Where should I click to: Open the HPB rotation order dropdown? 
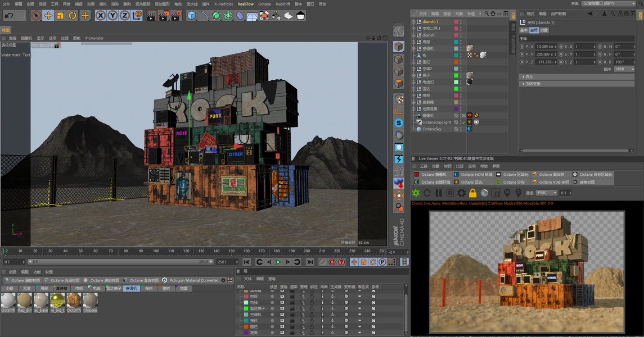(x=624, y=69)
